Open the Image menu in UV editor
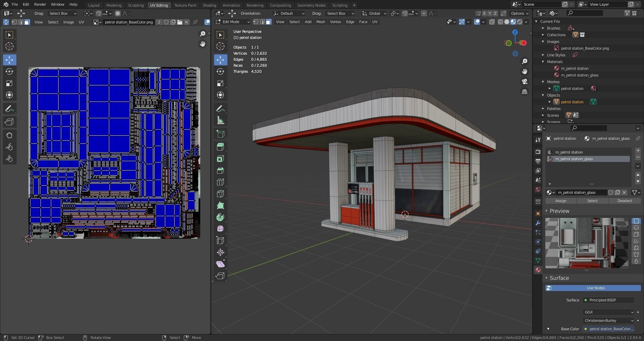644x341 pixels. pos(68,22)
